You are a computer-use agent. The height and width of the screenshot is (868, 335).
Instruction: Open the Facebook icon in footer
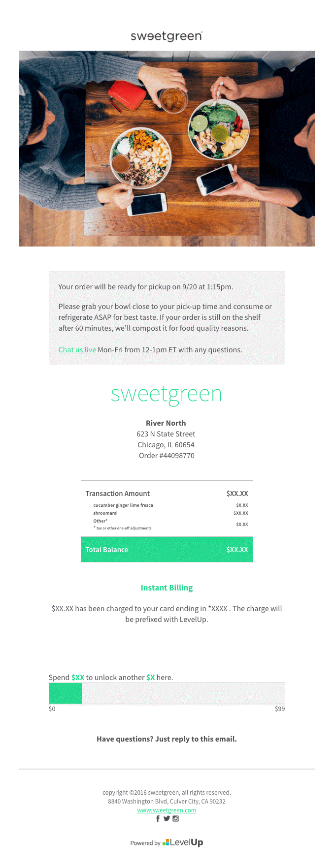[x=158, y=819]
